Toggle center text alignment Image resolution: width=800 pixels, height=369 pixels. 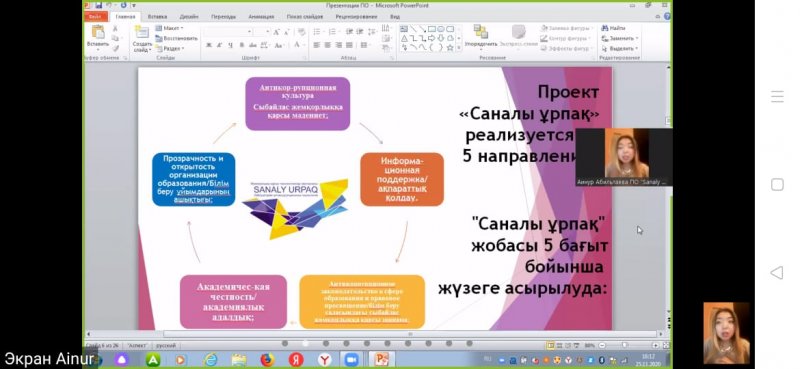[327, 45]
